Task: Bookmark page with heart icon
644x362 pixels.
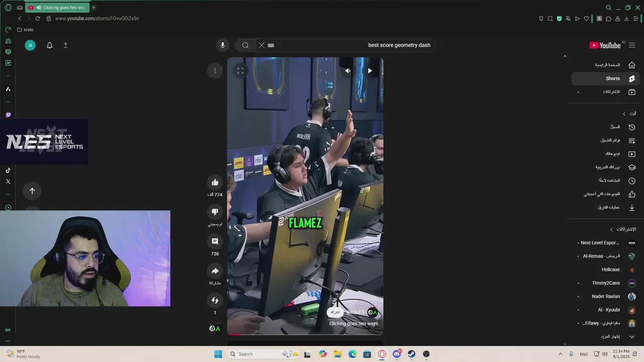Action: 586,19
